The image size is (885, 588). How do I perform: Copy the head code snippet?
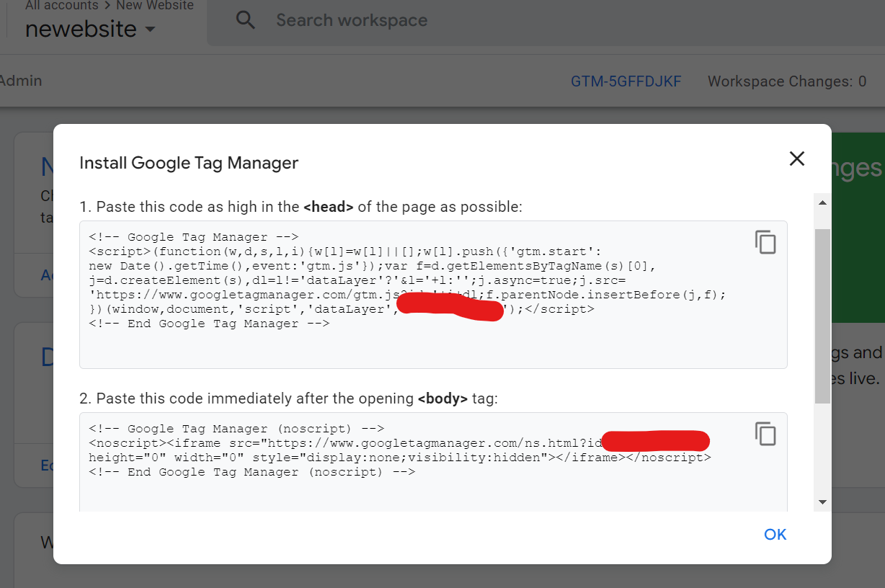(x=765, y=243)
